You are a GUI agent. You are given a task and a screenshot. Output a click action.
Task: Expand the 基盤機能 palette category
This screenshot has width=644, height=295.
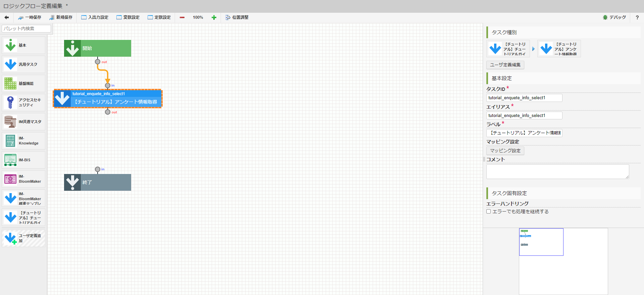point(23,83)
